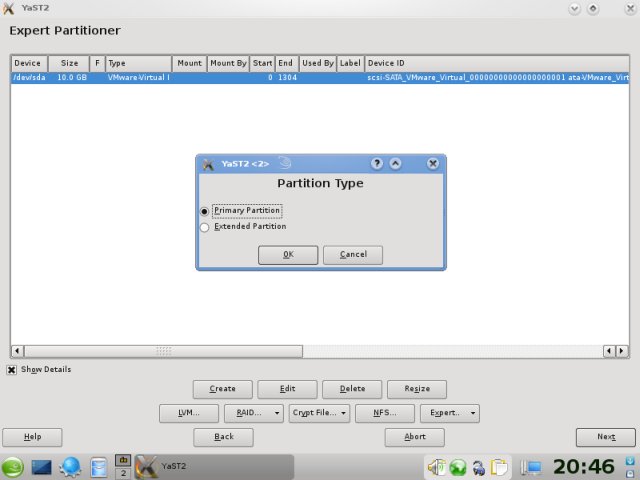This screenshot has width=640, height=480.
Task: Sort by the Start column header
Action: point(262,63)
